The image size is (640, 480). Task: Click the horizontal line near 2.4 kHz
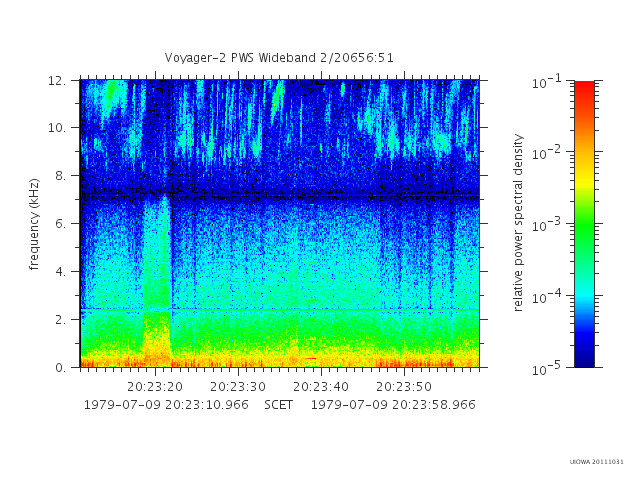280,310
